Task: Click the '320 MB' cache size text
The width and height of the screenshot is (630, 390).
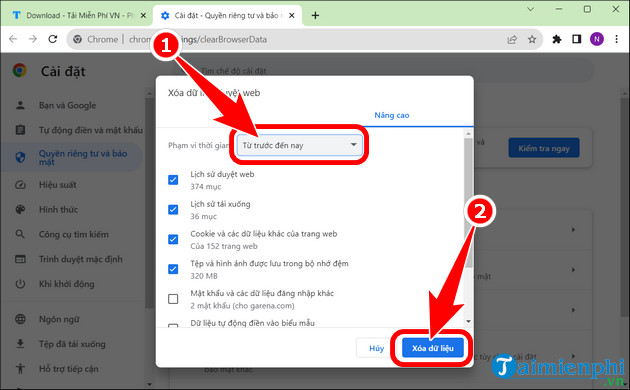Action: pyautogui.click(x=204, y=276)
